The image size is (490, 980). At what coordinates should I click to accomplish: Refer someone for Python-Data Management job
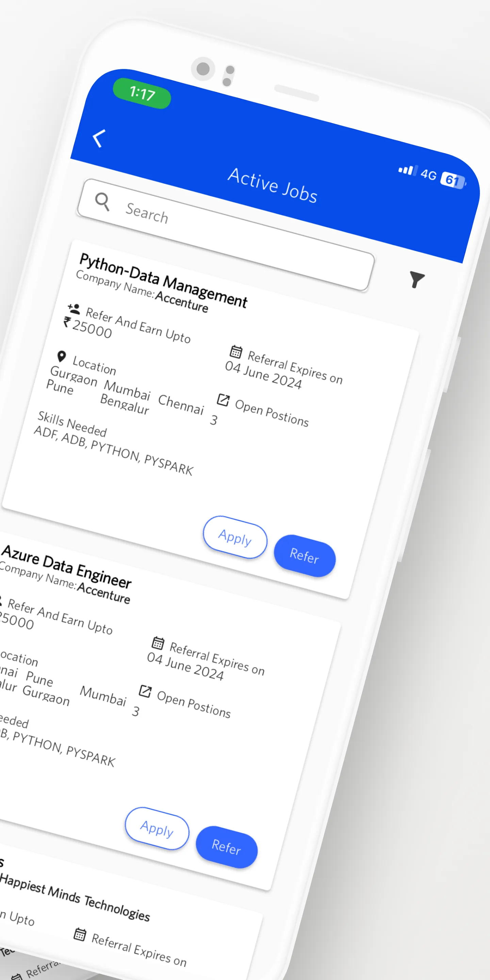tap(305, 556)
